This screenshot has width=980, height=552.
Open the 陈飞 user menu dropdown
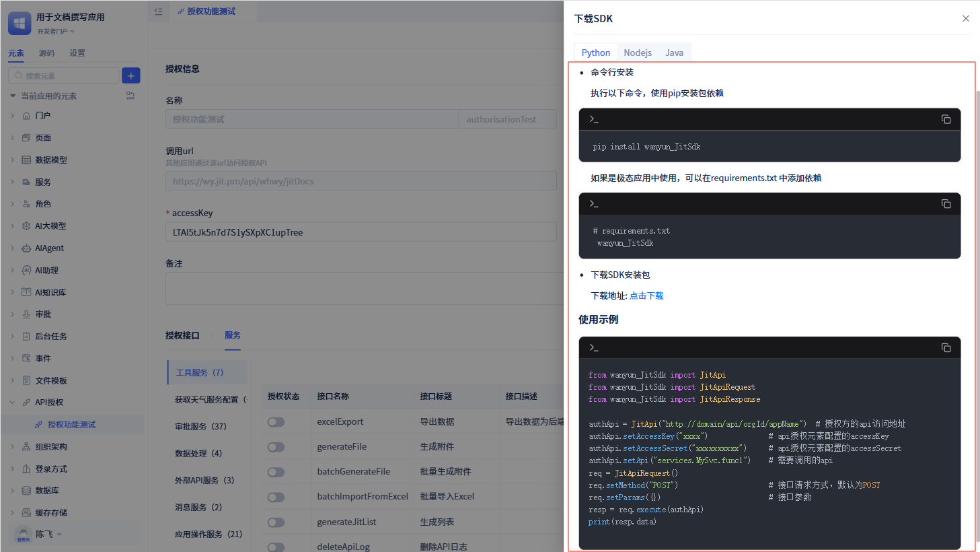59,534
